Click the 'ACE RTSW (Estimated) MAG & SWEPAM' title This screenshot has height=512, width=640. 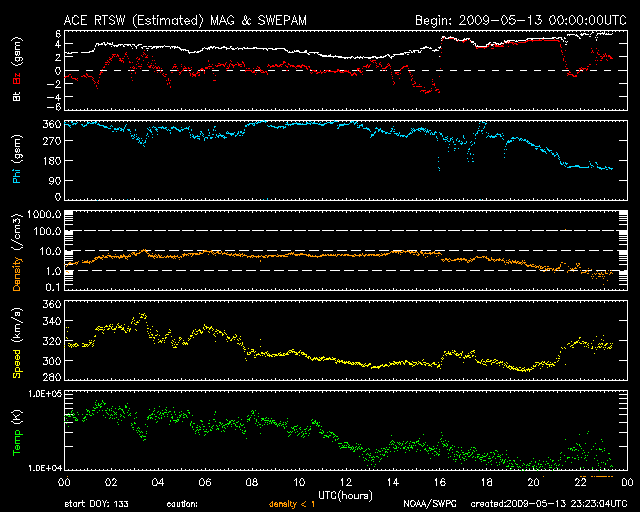pos(185,20)
